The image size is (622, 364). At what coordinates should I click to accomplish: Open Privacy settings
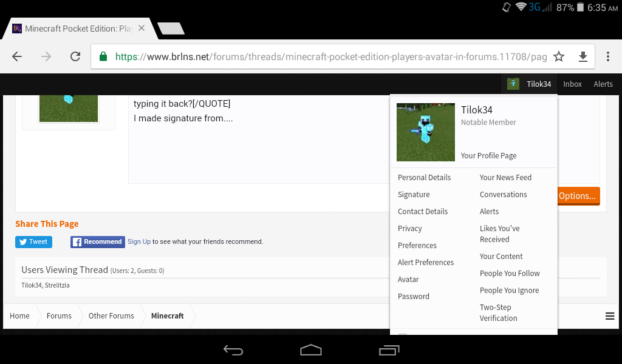tap(410, 229)
